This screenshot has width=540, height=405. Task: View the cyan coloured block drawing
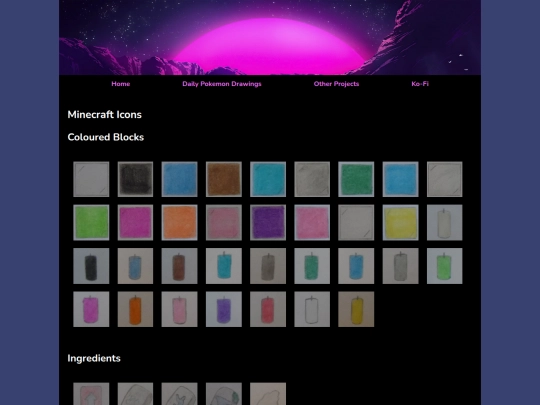coord(268,179)
